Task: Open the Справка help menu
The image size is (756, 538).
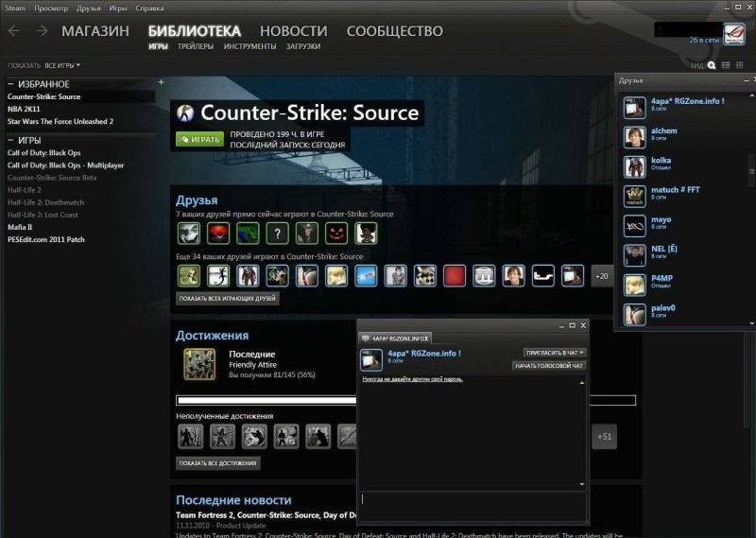Action: (x=149, y=9)
